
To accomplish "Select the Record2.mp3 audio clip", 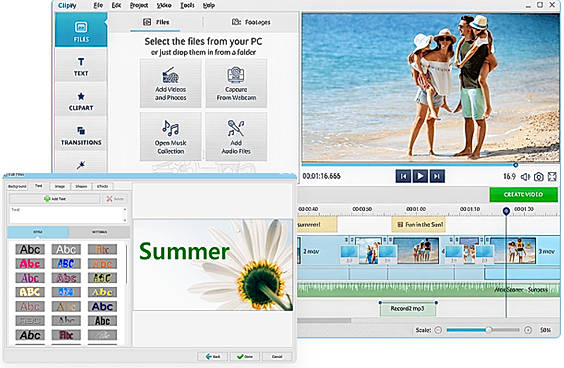I will click(408, 309).
